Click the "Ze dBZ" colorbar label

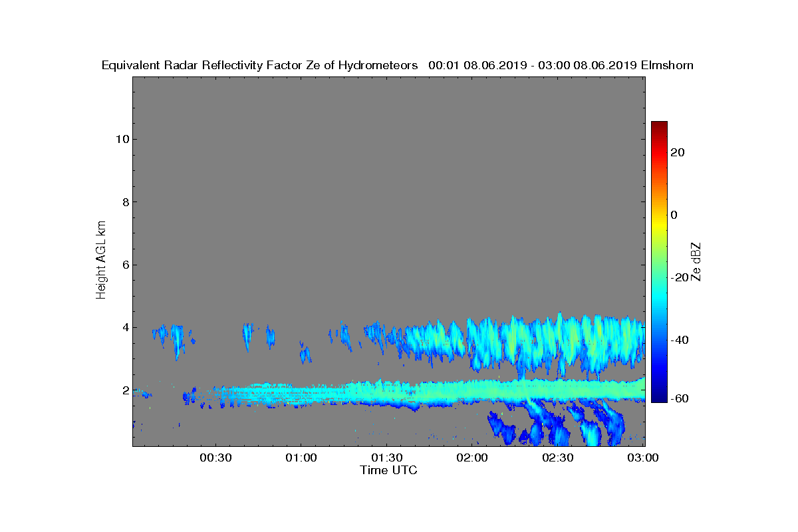(697, 262)
